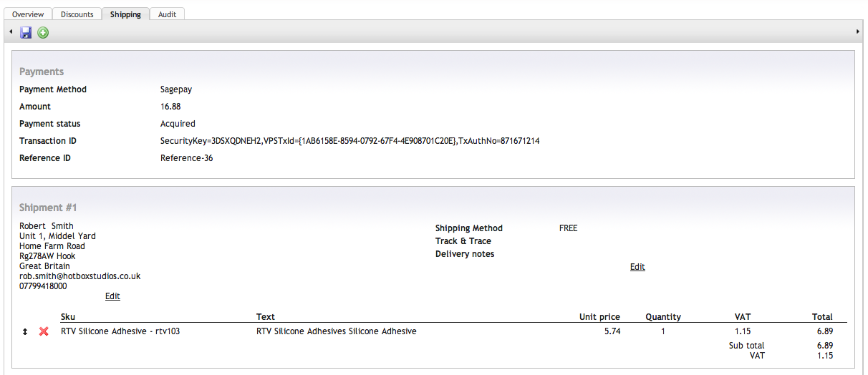Viewport: 868px width, 375px height.
Task: Click the green plus add icon
Action: pos(43,32)
